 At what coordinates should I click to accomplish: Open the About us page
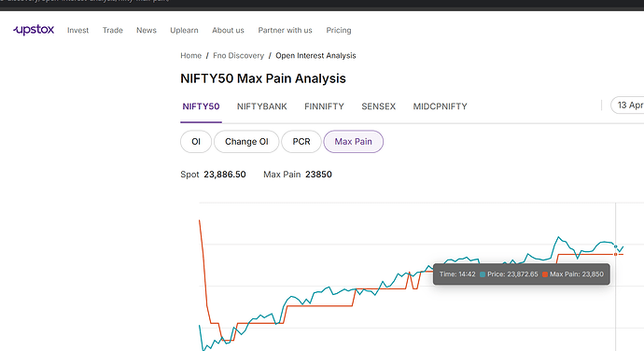pyautogui.click(x=228, y=31)
